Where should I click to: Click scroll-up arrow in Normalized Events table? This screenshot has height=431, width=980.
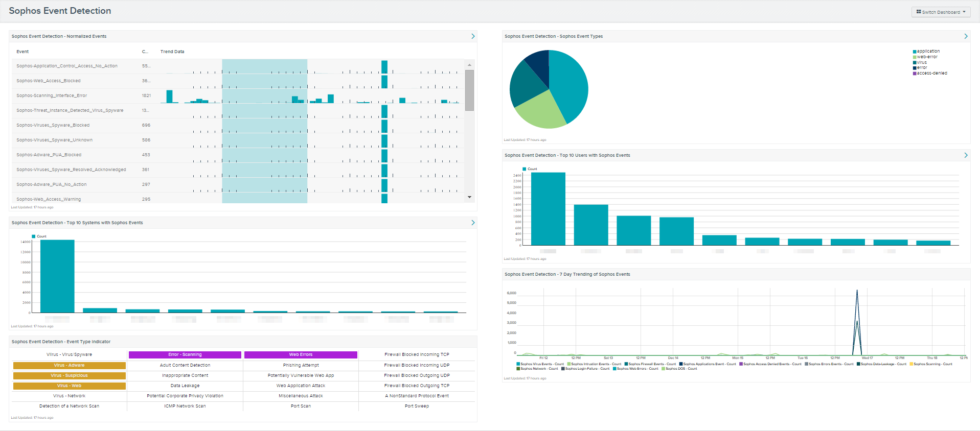(x=469, y=65)
